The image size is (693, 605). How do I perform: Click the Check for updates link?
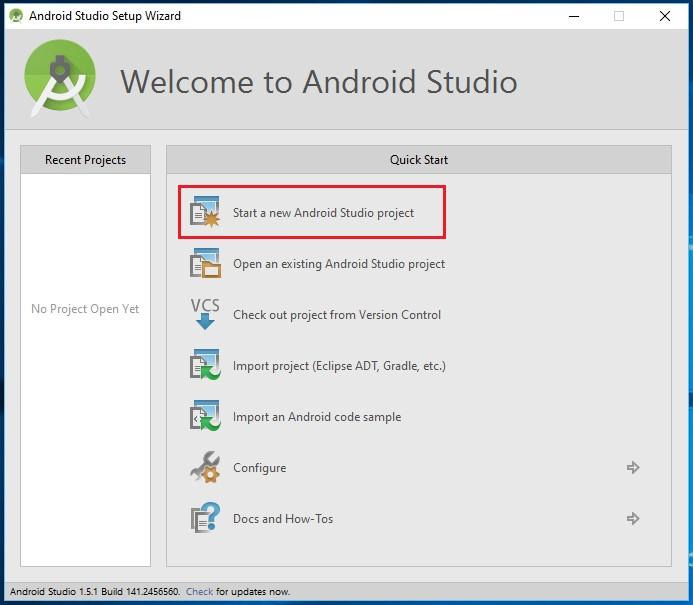199,591
